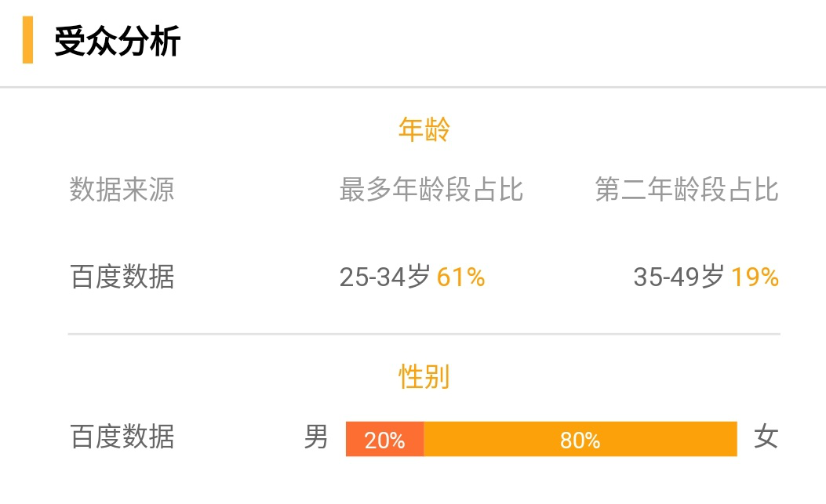Viewport: 826px width, 504px height.
Task: Click the 第二年龄段占比 column header
Action: tap(687, 190)
